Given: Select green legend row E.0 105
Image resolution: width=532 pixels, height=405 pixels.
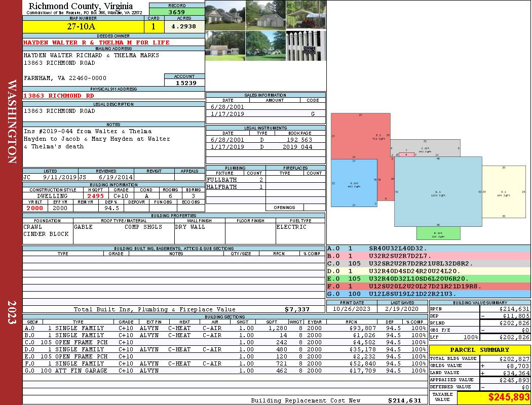Looking at the screenshot, I should pos(428,278).
